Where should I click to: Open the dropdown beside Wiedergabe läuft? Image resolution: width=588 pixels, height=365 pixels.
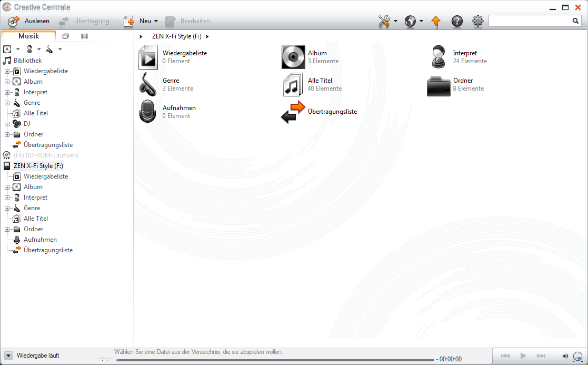tap(8, 356)
